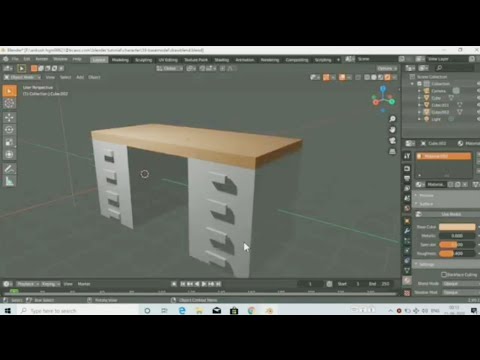The image size is (480, 360).
Task: Select the Scale tool
Action: [x=9, y=142]
